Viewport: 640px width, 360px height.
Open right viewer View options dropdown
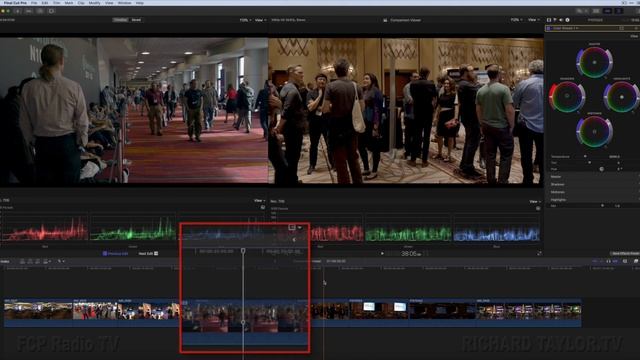533,20
